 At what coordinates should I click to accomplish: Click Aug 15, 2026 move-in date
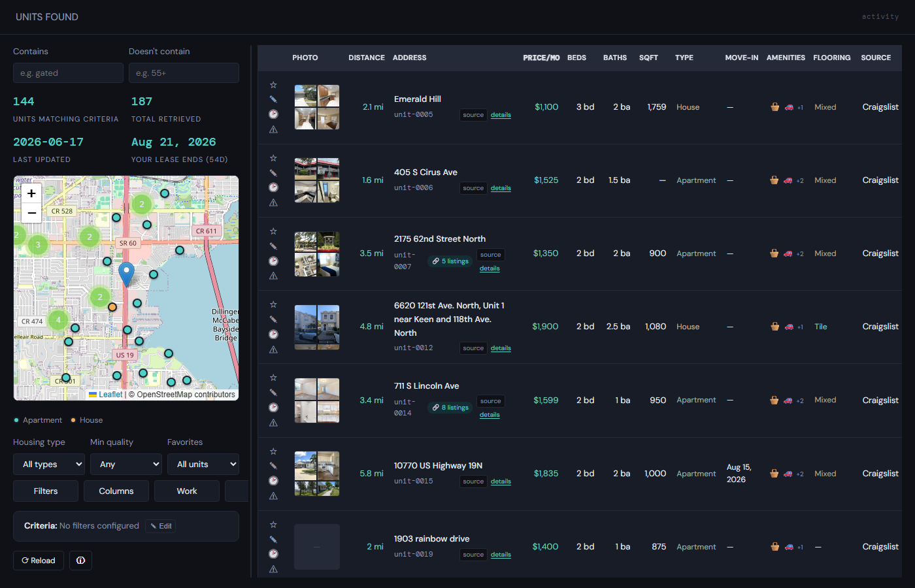click(739, 474)
